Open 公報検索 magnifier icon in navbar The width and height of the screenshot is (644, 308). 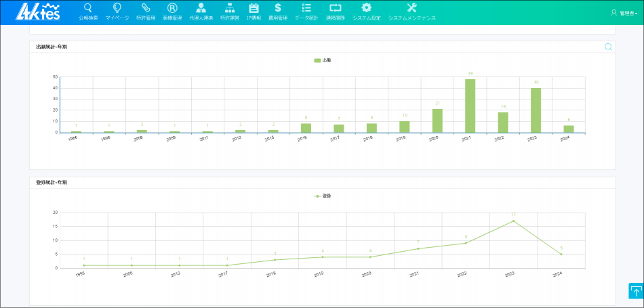coord(87,8)
